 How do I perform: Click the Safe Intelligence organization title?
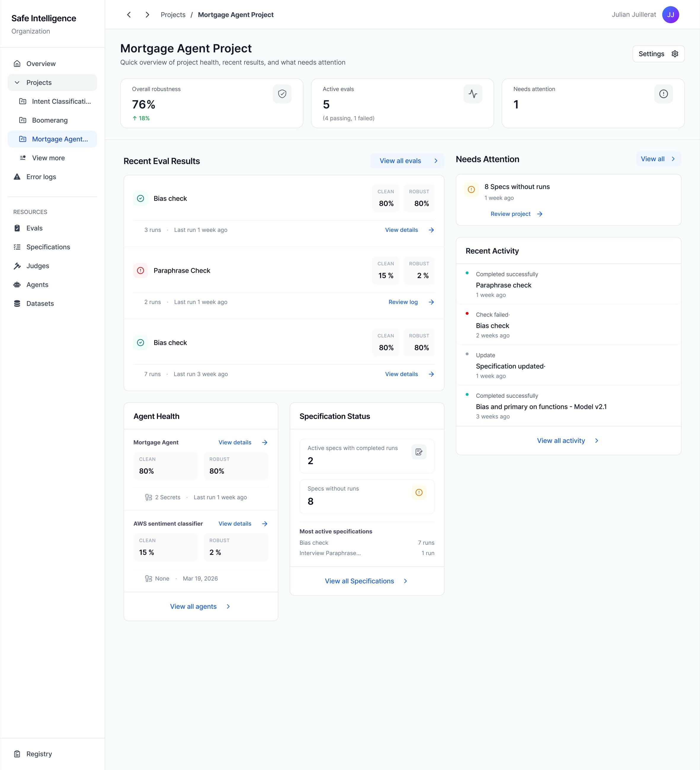(x=44, y=18)
